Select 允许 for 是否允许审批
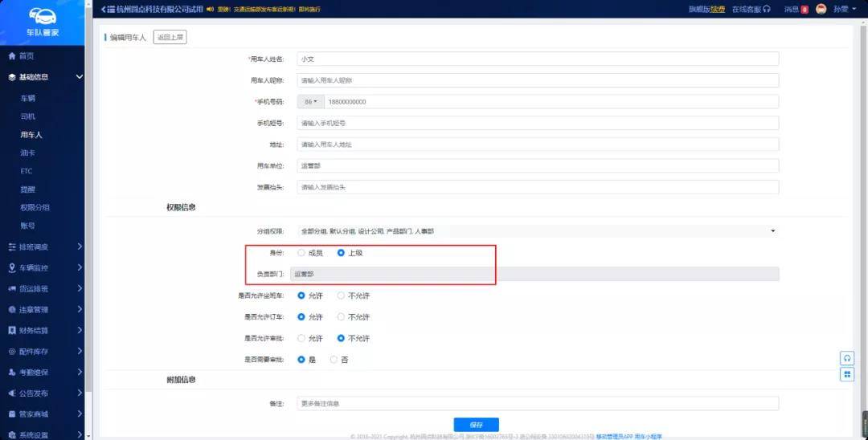Image resolution: width=868 pixels, height=440 pixels. 301,338
